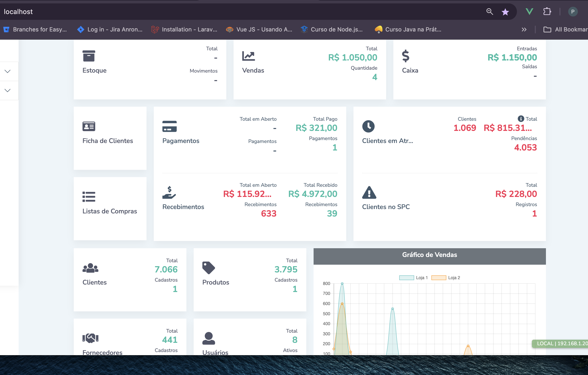Click the Estoque archive box icon
The width and height of the screenshot is (588, 375).
89,56
